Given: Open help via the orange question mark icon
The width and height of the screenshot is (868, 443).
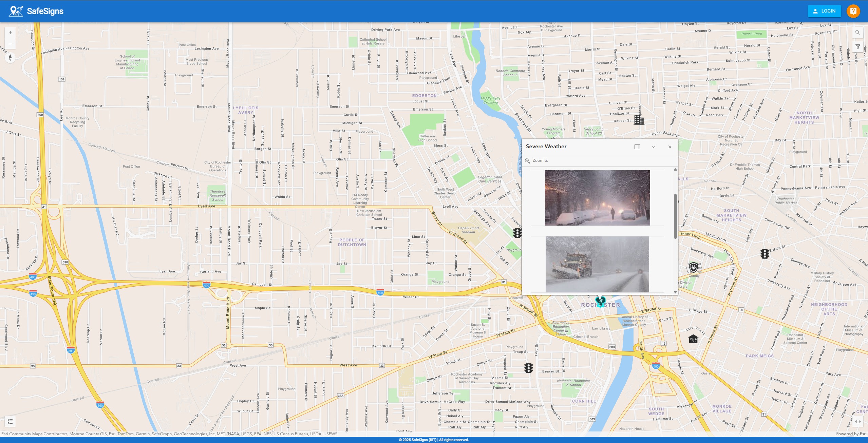Looking at the screenshot, I should coord(853,11).
